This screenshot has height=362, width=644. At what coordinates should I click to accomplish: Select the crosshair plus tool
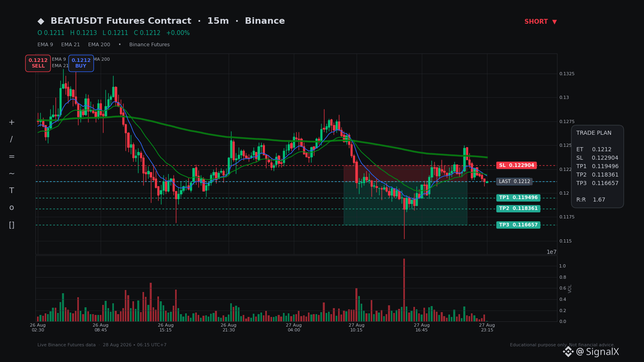click(12, 122)
